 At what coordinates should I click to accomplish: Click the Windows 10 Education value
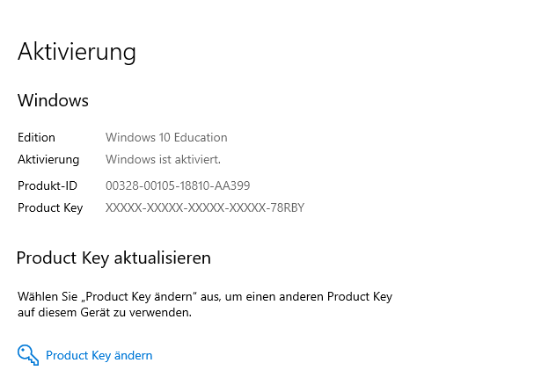click(166, 137)
